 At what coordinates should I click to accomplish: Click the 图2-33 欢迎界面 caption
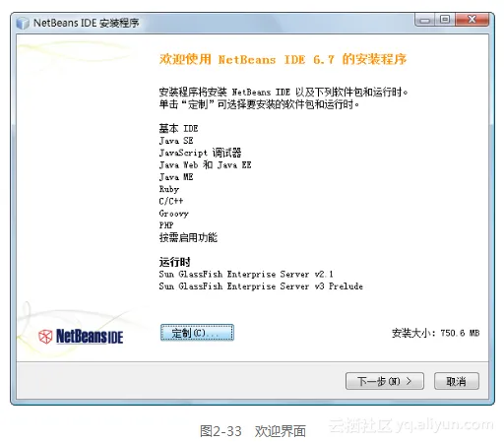point(253,431)
